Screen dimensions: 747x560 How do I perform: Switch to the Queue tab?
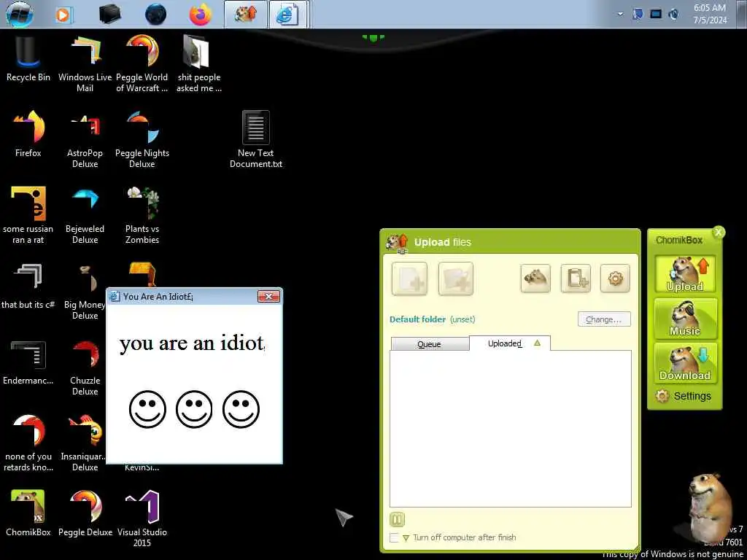(x=429, y=344)
